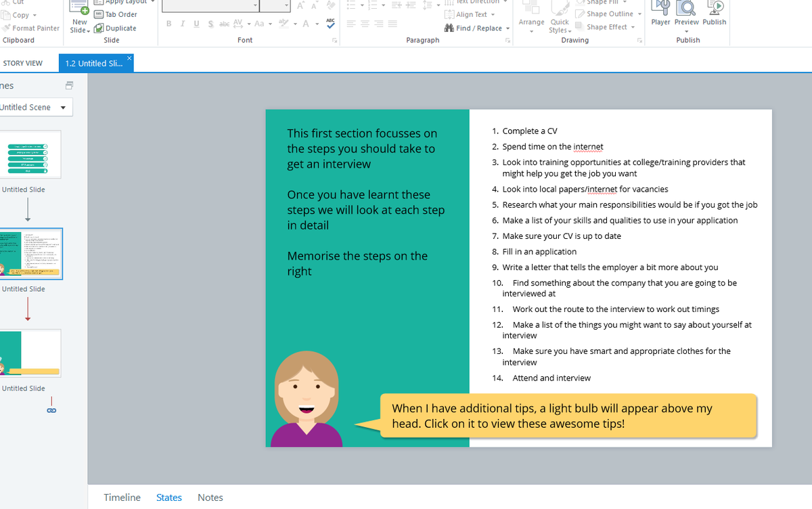Open the Notes panel tab
Viewport: 812px width, 509px height.
pos(210,497)
